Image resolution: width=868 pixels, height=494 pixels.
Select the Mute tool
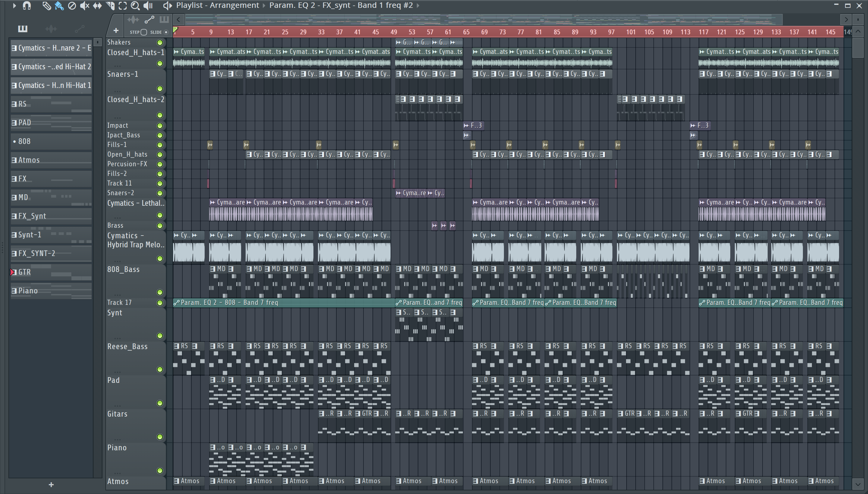(84, 5)
